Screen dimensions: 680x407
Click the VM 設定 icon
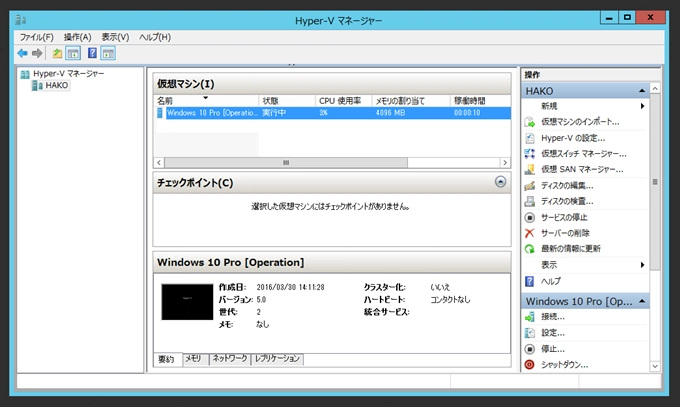[x=530, y=333]
